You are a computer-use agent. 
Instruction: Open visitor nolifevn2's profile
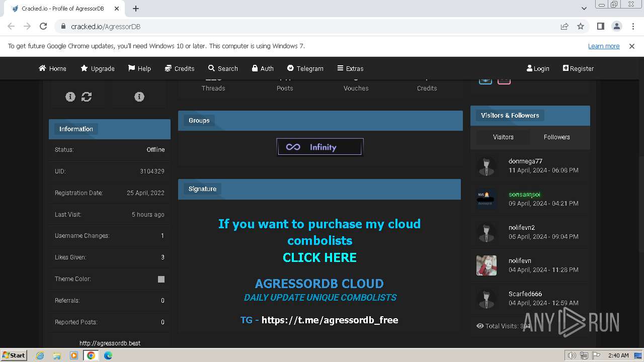(522, 228)
